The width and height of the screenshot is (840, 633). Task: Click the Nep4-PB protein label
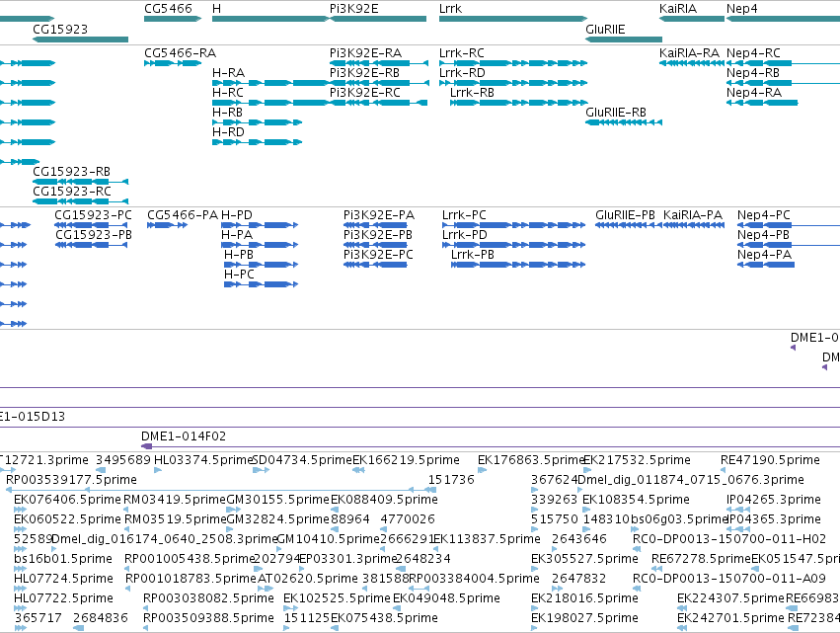pyautogui.click(x=763, y=235)
